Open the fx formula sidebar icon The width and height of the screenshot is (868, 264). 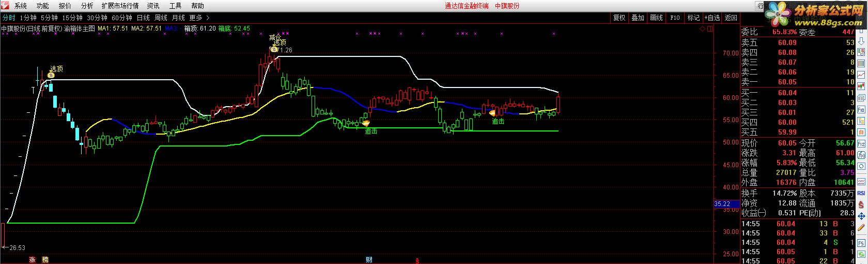click(x=861, y=155)
